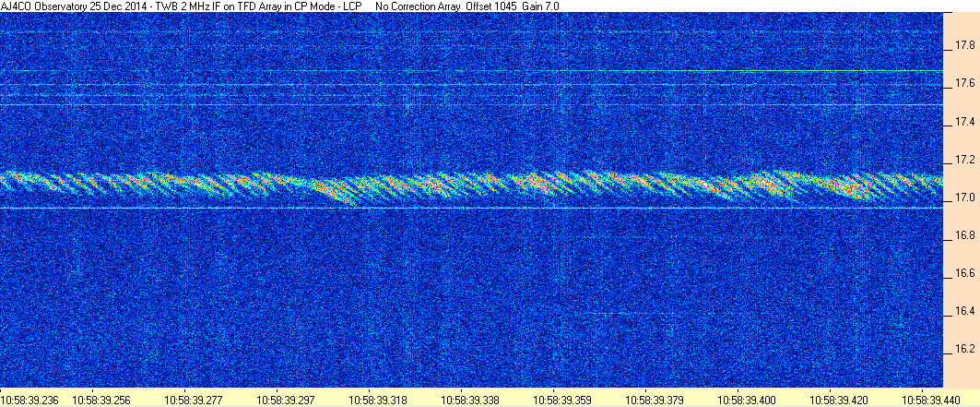This screenshot has width=980, height=407.
Task: Select the 16.6 frequency axis label
Action: pos(964,273)
